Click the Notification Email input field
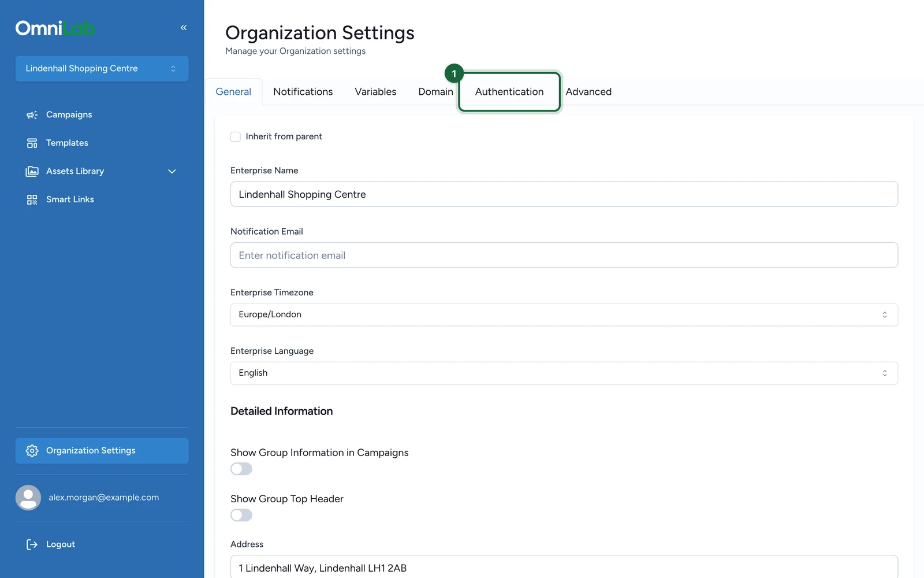 (564, 255)
